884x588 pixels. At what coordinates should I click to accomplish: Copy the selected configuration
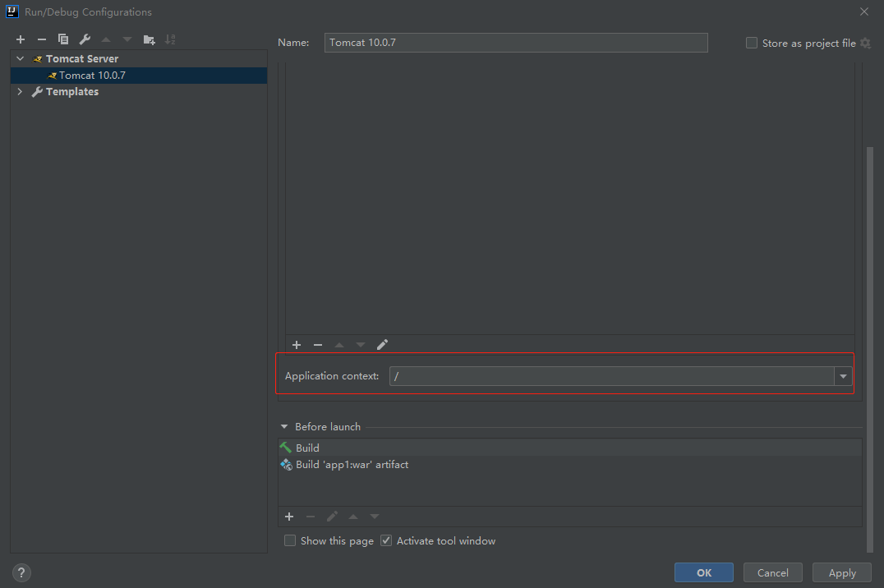pyautogui.click(x=63, y=39)
